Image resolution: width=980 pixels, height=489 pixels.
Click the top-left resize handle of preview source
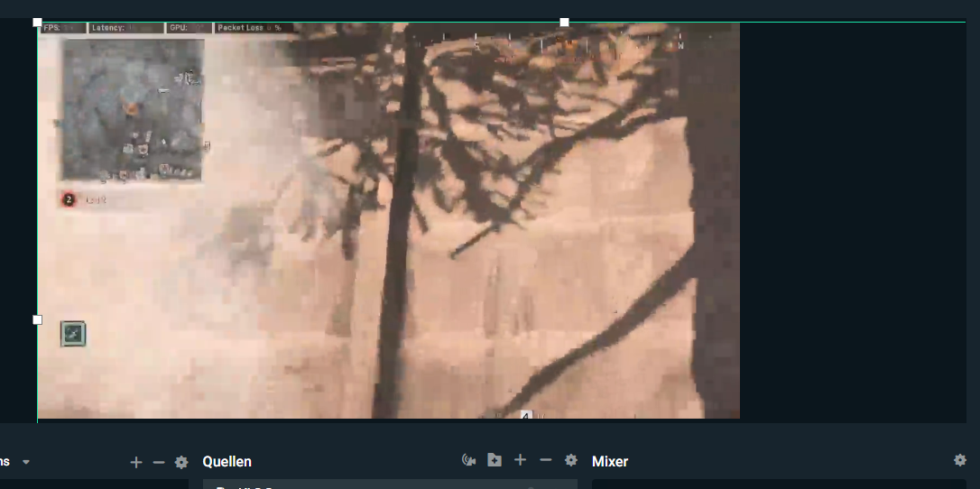[38, 22]
